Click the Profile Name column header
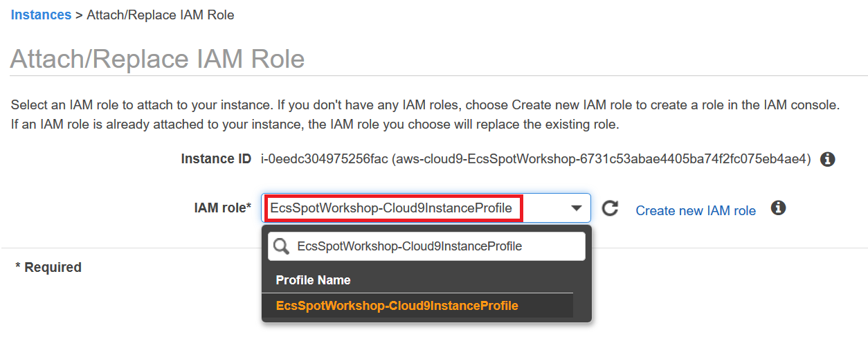The height and width of the screenshot is (339, 868). [313, 280]
